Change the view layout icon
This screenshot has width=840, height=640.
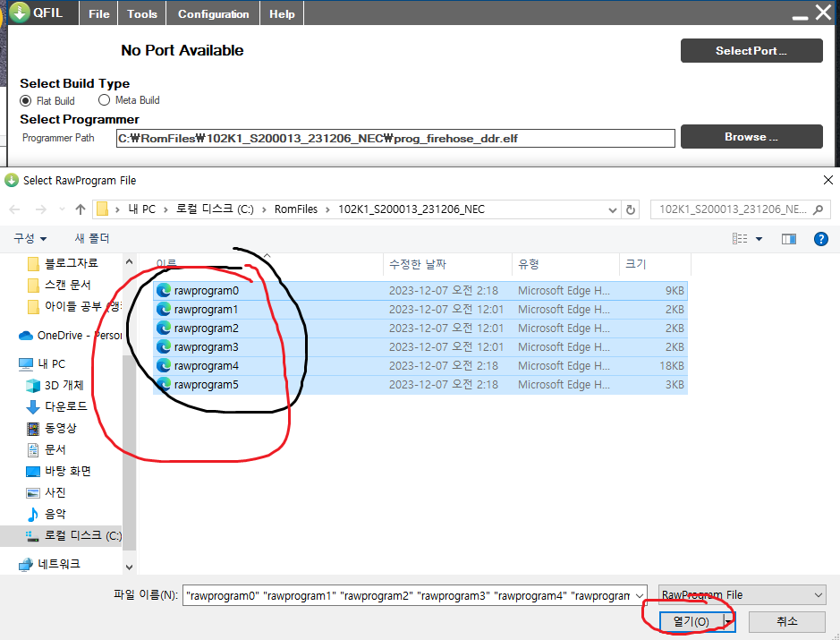pos(740,239)
